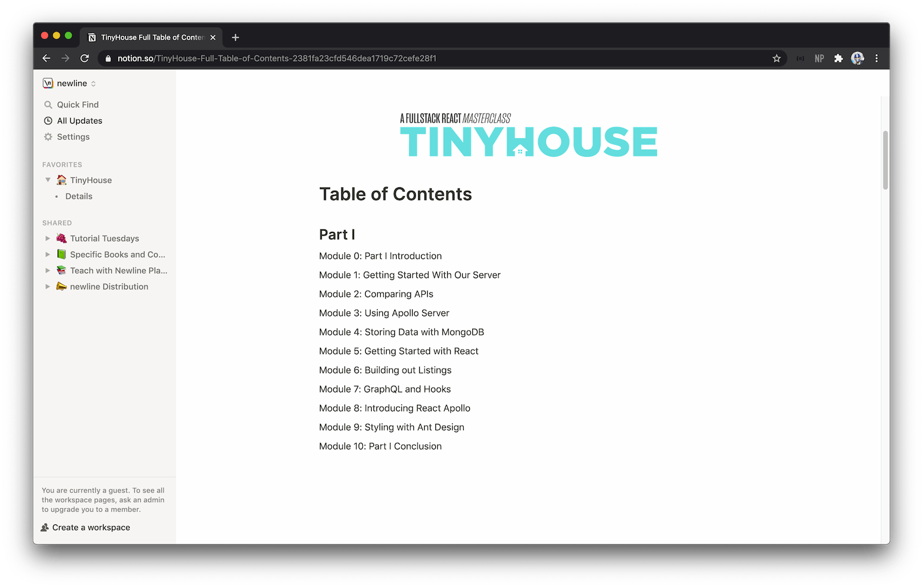Click the green book icon for Specific Books
The image size is (923, 588).
click(x=61, y=254)
